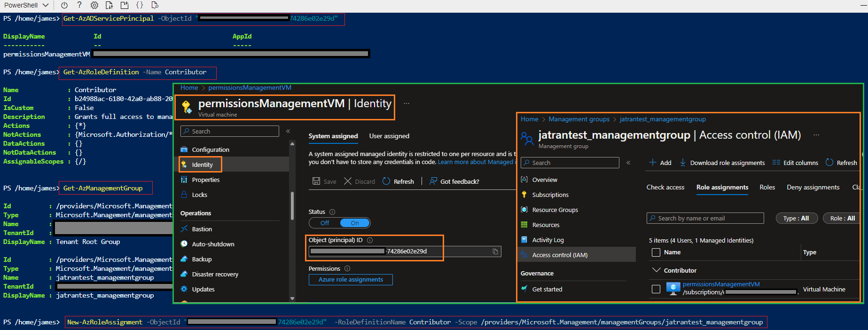Click the management group sidebar Search field
Screen dimensions: 868x330
click(570, 163)
